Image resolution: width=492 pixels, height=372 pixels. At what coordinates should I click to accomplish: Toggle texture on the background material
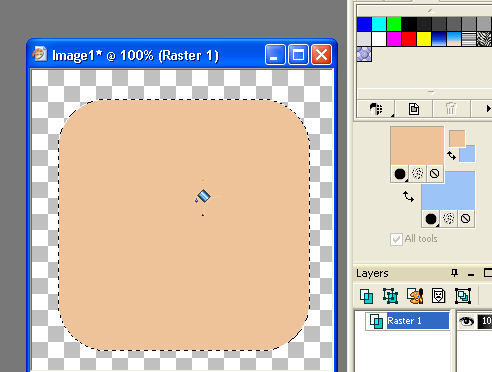[449, 219]
